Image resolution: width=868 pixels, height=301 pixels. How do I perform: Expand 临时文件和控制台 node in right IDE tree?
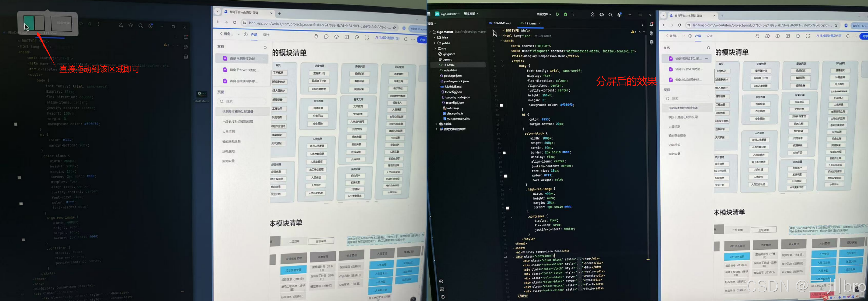click(437, 129)
